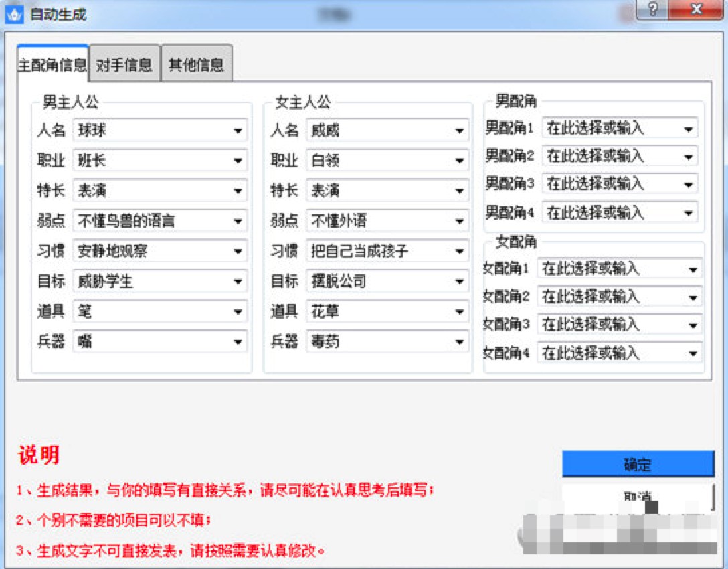Image resolution: width=728 pixels, height=569 pixels.
Task: Click the male lead name field 球球
Action: [x=160, y=130]
